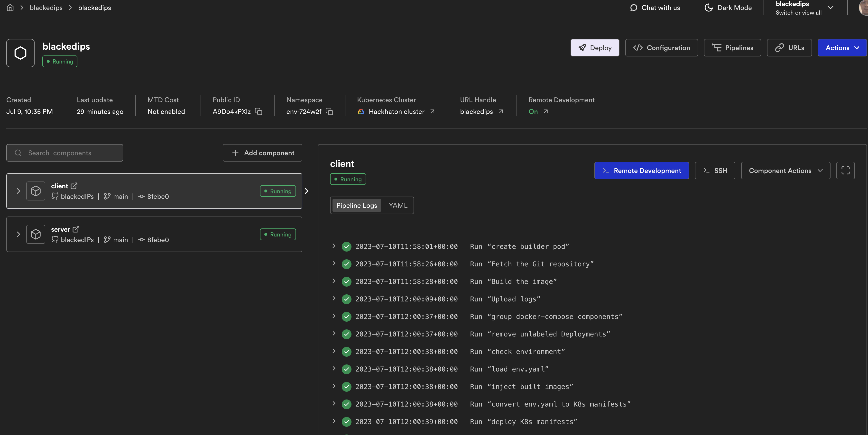Expand the "Build the image" log entry
Viewport: 868px width, 435px height.
pos(333,281)
